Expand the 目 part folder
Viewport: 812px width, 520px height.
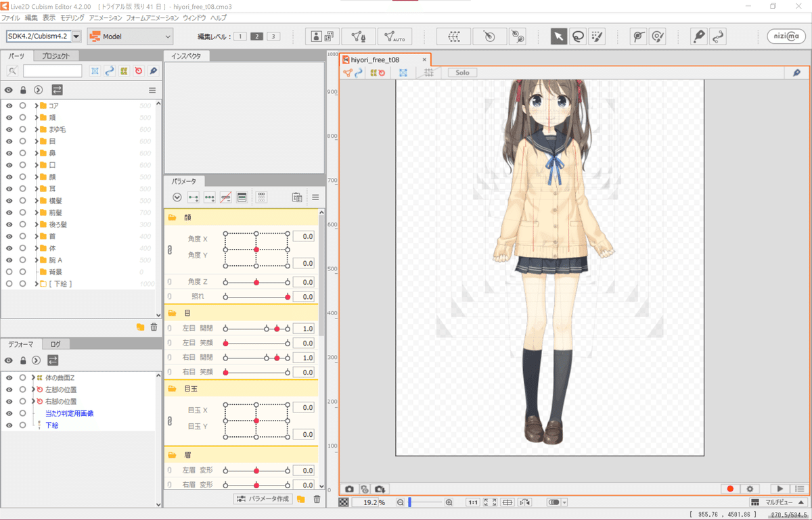tap(37, 141)
